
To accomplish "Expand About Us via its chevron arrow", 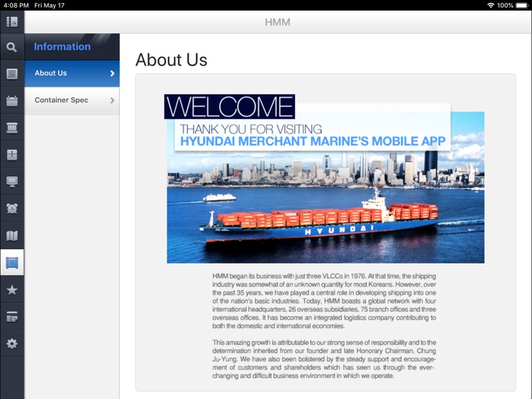I will pyautogui.click(x=112, y=73).
